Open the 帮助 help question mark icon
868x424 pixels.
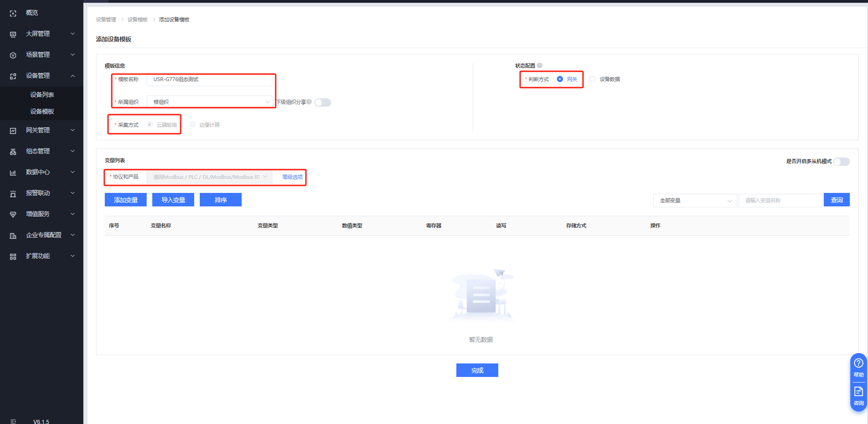858,363
